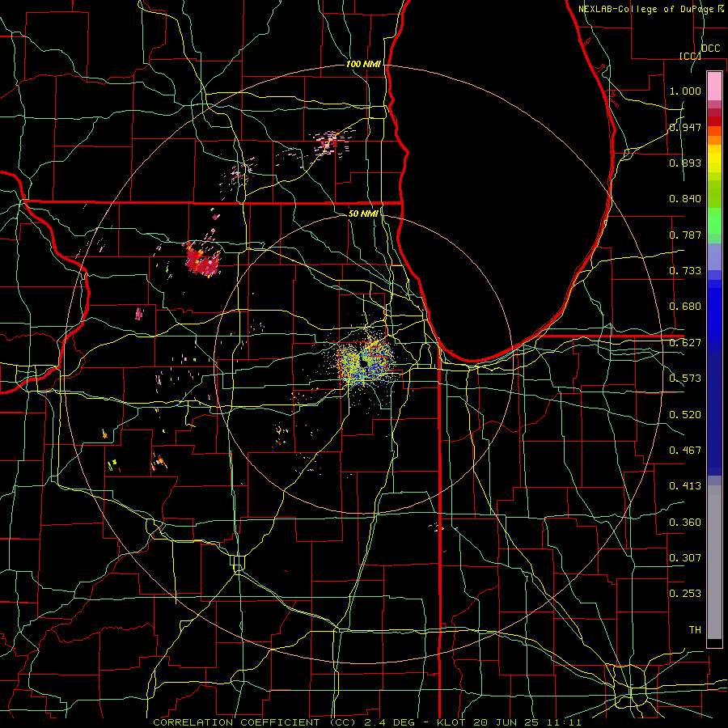Select the 0.787 scale value
The image size is (728, 728).
click(685, 235)
